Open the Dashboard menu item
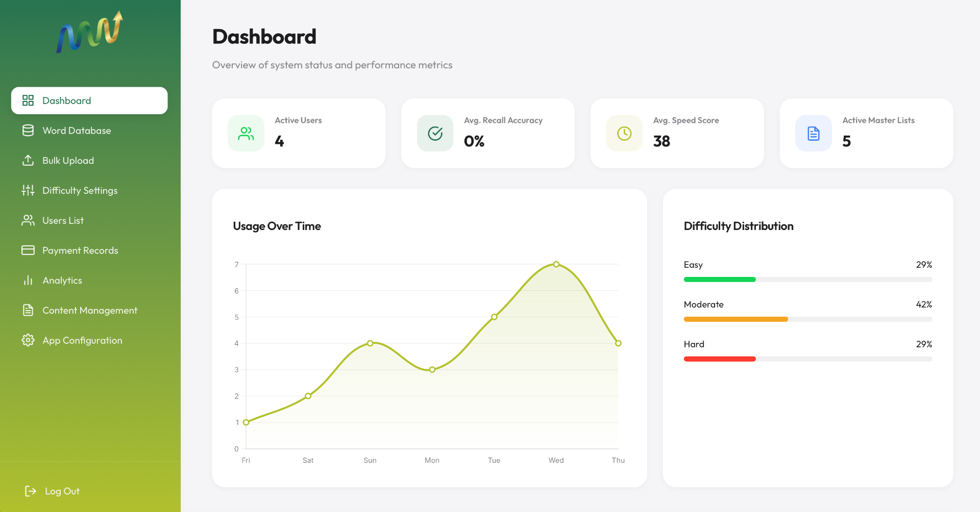The height and width of the screenshot is (512, 980). [89, 100]
